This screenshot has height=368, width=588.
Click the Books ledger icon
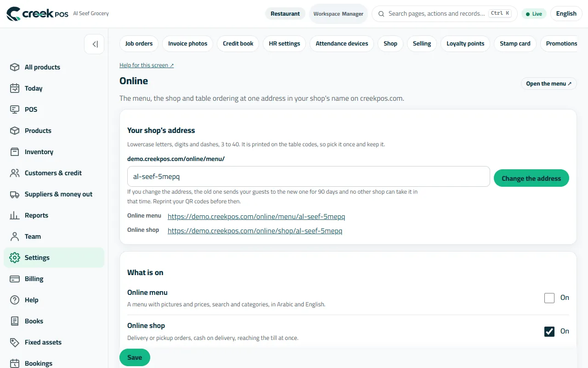click(x=15, y=321)
